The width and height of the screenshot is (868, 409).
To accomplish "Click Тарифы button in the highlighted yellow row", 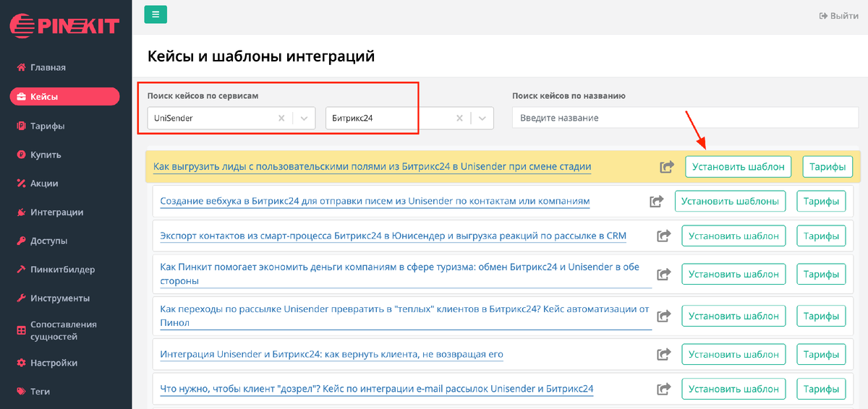I will pos(827,167).
